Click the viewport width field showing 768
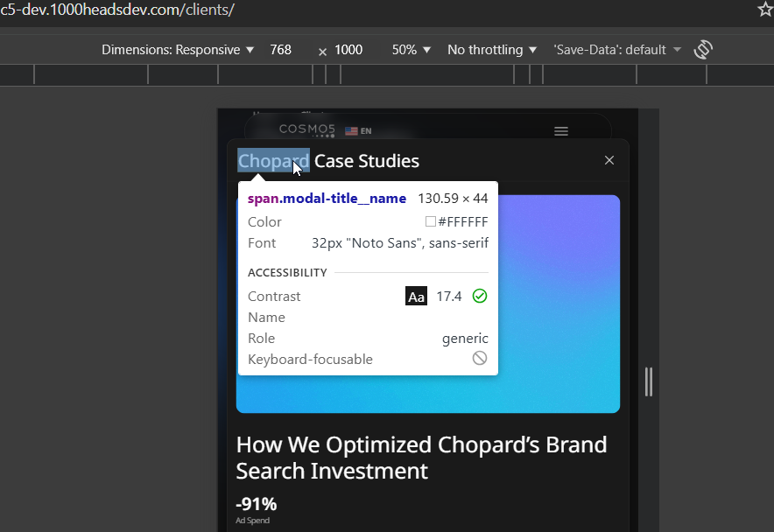Viewport: 774px width, 532px height. 280,50
